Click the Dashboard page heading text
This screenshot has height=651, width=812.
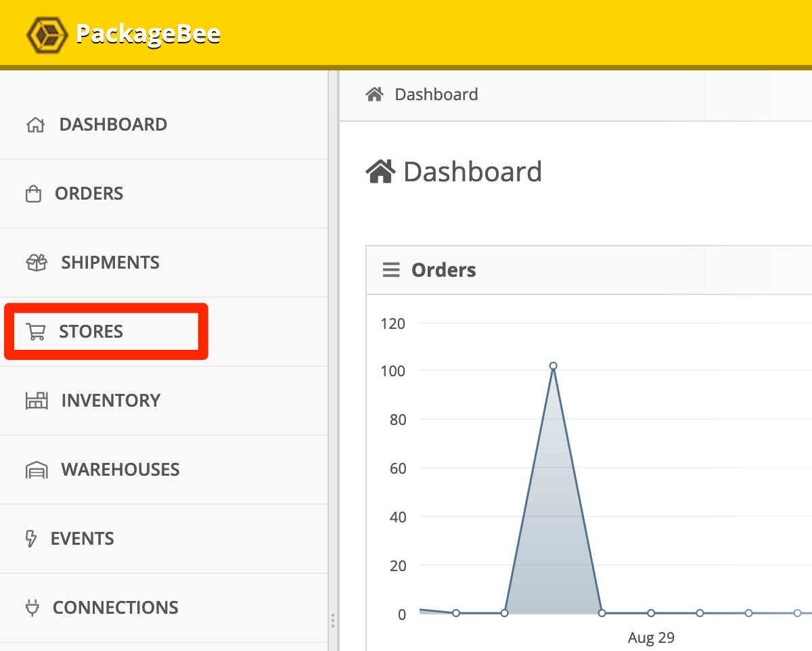(473, 172)
